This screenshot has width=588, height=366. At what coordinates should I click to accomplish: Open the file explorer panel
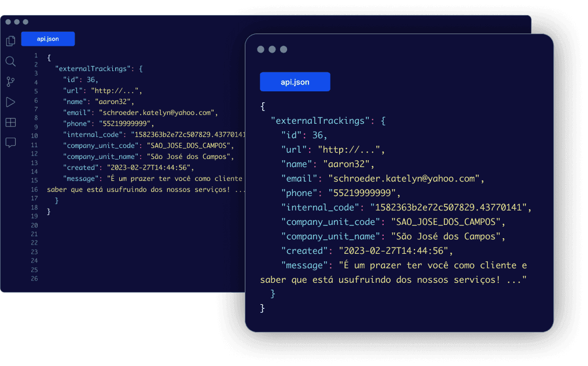pyautogui.click(x=10, y=41)
